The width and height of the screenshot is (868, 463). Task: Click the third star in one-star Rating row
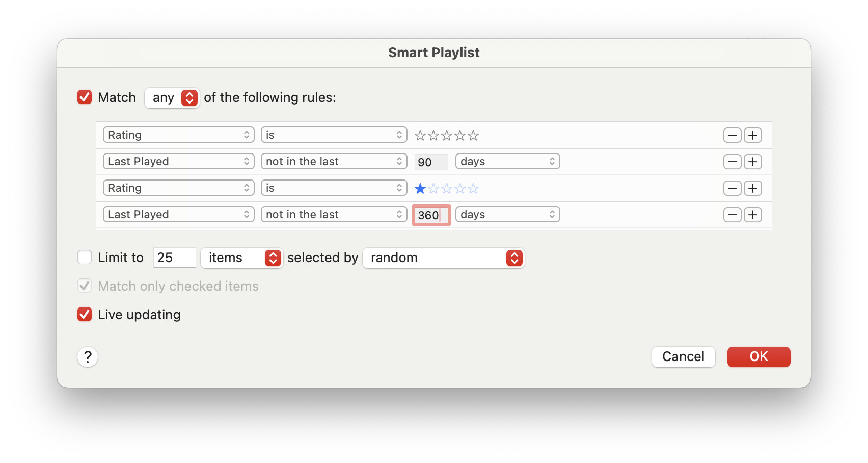[x=447, y=189]
